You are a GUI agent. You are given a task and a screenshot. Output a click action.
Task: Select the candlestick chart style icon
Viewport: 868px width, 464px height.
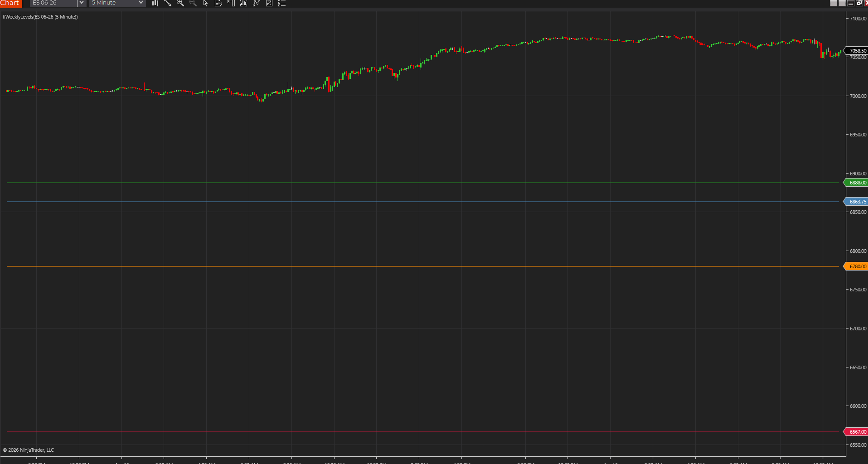pos(155,4)
